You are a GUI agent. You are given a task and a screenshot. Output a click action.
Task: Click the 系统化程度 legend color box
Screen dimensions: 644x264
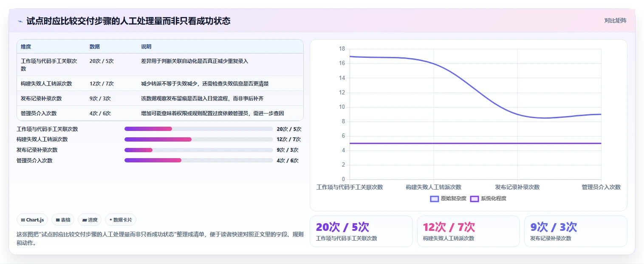point(474,199)
